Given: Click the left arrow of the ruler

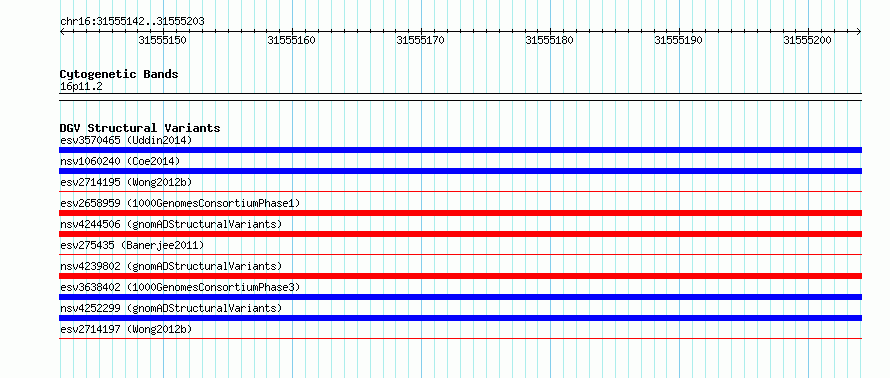Looking at the screenshot, I should point(62,31).
